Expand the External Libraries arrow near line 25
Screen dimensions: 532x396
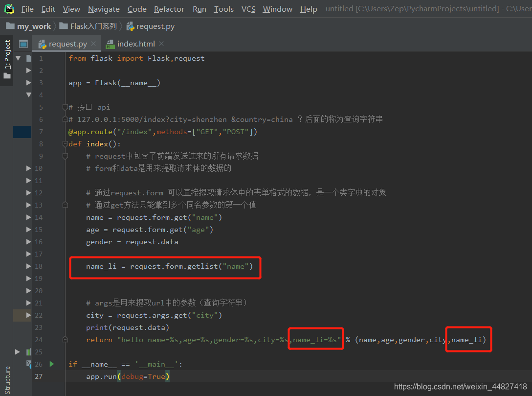[18, 351]
